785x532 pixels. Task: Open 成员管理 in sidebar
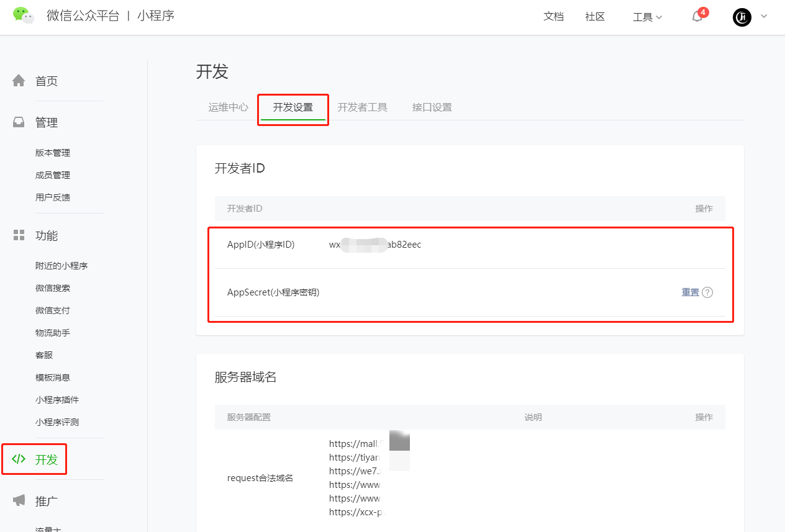tap(53, 175)
